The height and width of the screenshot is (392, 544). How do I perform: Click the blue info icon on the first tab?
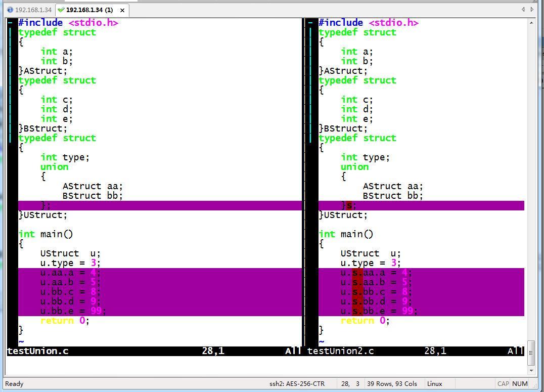click(10, 10)
